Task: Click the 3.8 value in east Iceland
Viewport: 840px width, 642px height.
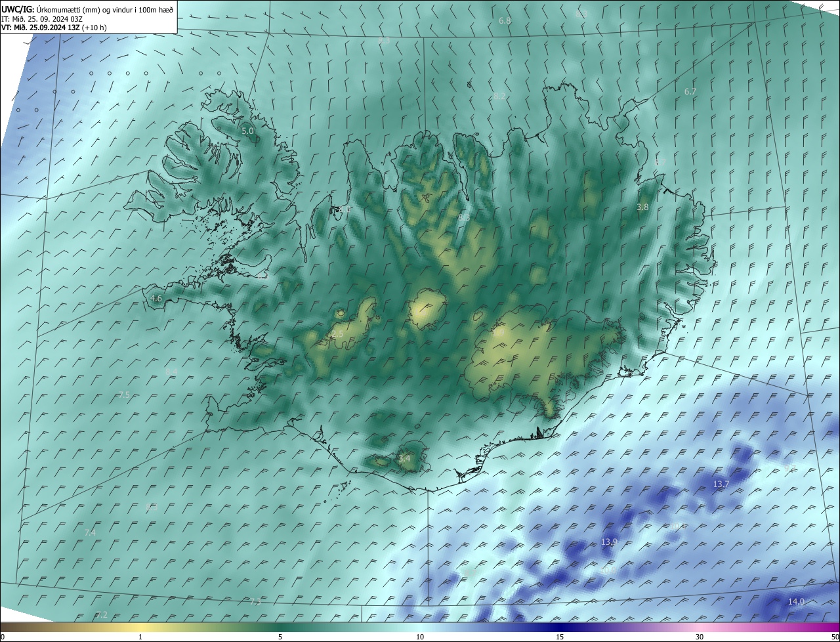Action: coord(642,207)
